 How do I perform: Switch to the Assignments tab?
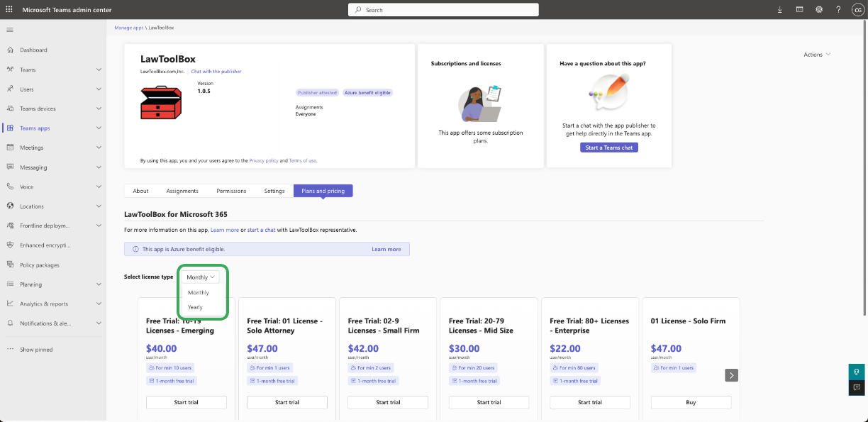[x=182, y=191]
